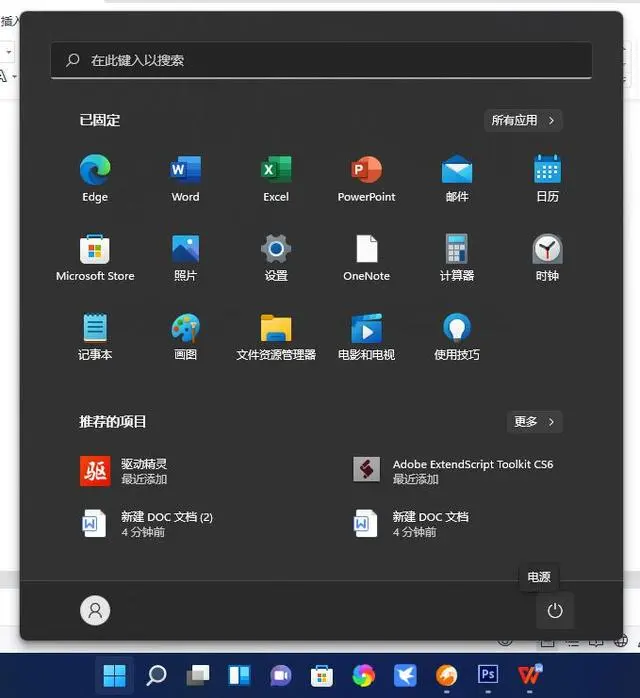
Task: Open 文件资源管理器 file explorer
Action: [x=276, y=337]
